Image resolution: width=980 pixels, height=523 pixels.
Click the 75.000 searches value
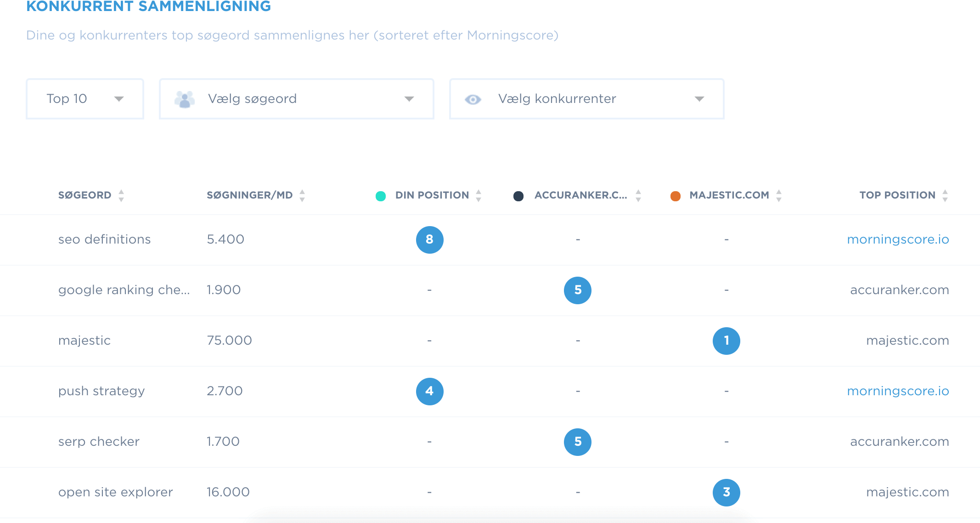click(x=229, y=341)
